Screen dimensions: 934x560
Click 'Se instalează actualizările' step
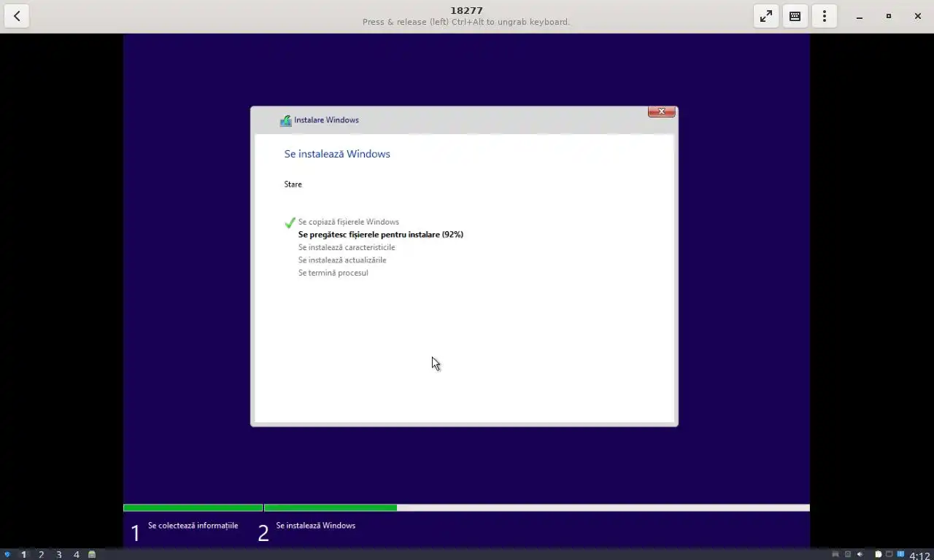pos(342,260)
